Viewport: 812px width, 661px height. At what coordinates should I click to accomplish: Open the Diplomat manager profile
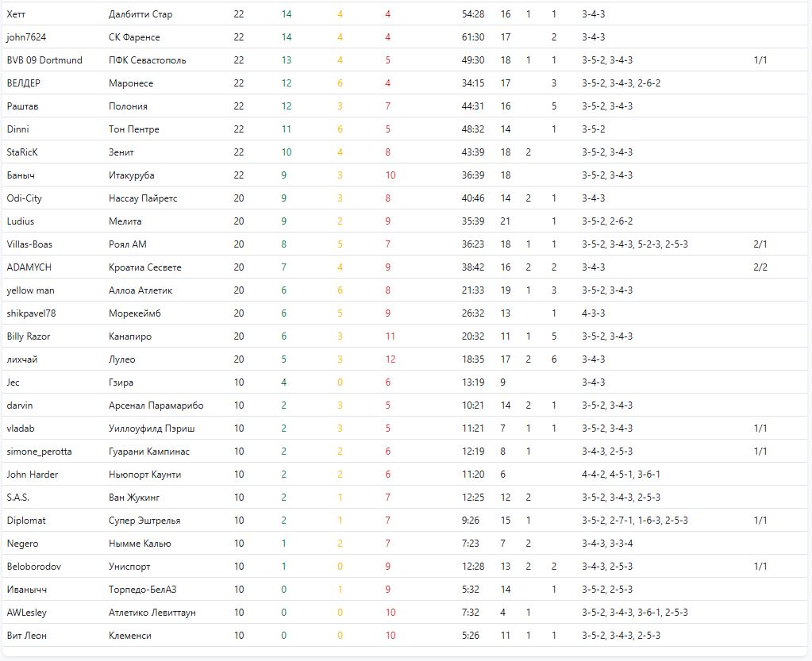point(26,521)
